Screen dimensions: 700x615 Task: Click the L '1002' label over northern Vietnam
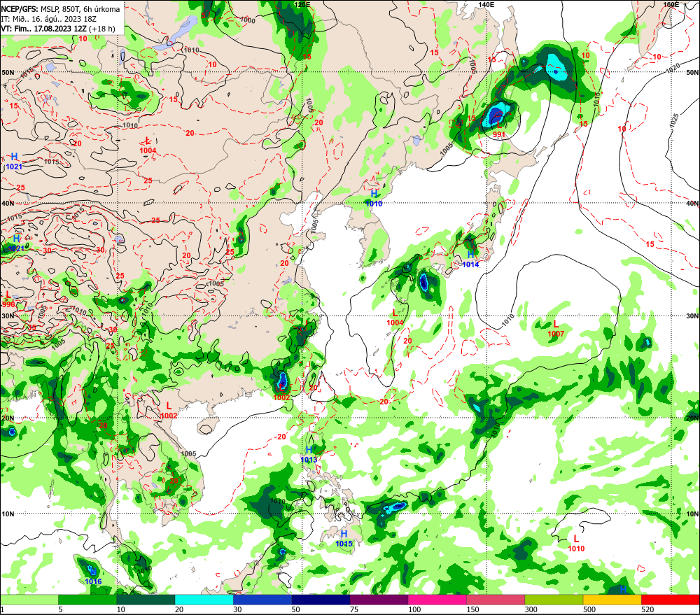[169, 416]
